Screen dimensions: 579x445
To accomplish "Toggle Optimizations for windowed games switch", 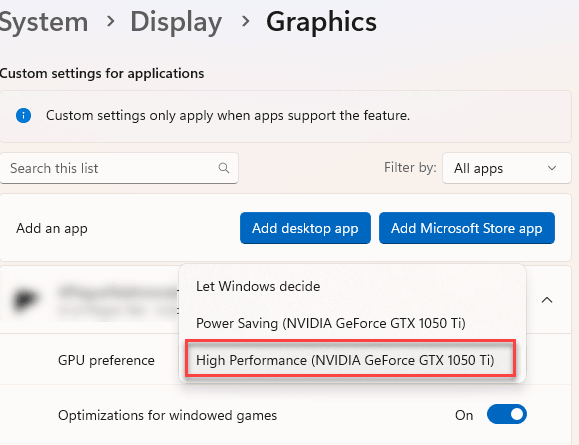I will coord(507,414).
